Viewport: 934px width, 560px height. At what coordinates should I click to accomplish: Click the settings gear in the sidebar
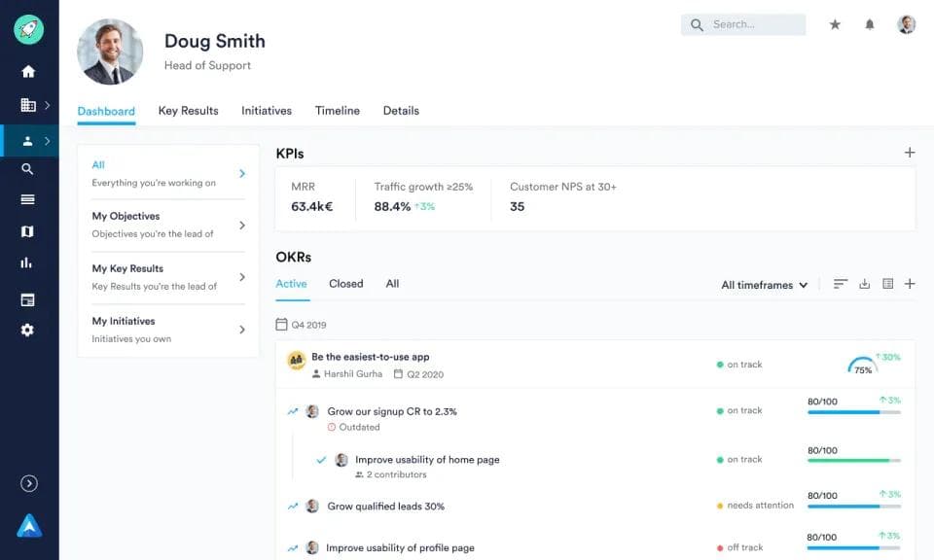point(27,331)
